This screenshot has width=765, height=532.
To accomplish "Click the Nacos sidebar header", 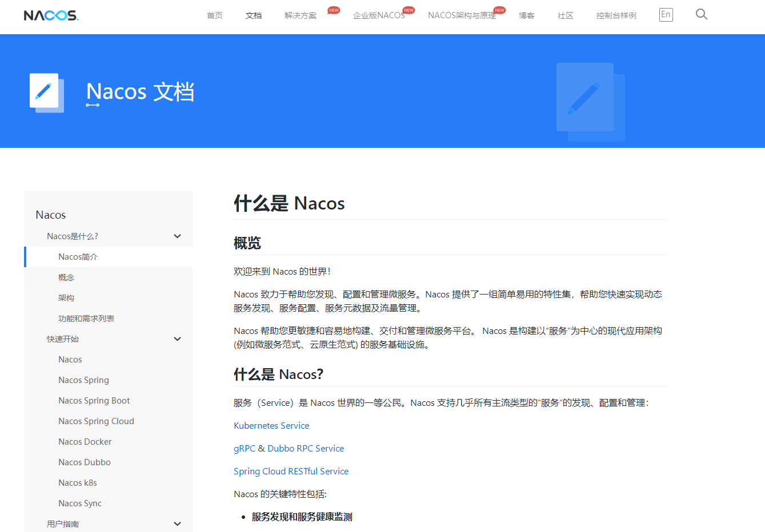I will click(51, 215).
